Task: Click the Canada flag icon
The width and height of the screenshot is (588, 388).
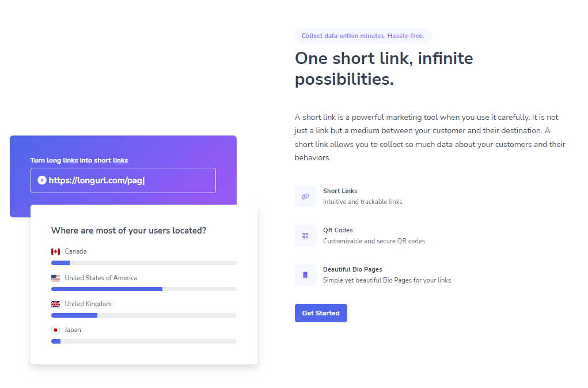Action: tap(55, 251)
